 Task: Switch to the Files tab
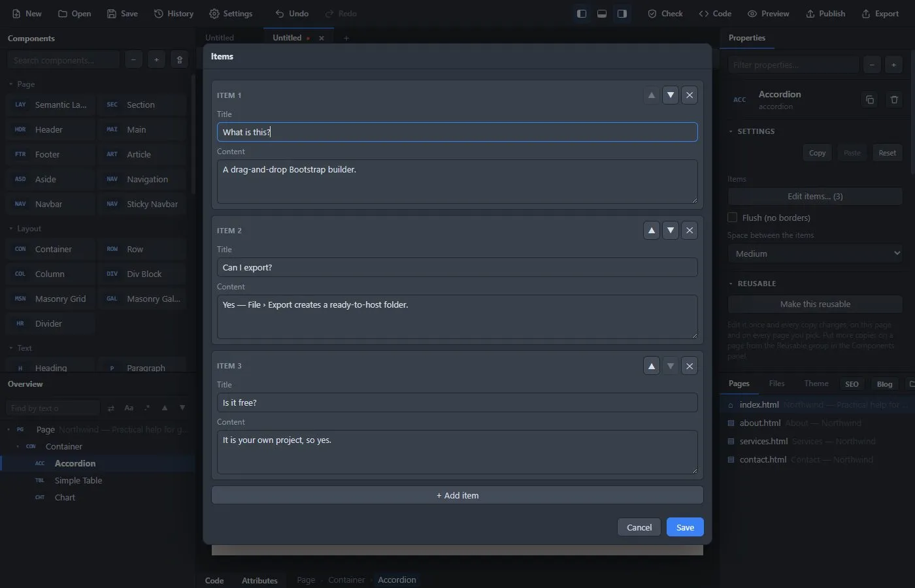click(776, 384)
